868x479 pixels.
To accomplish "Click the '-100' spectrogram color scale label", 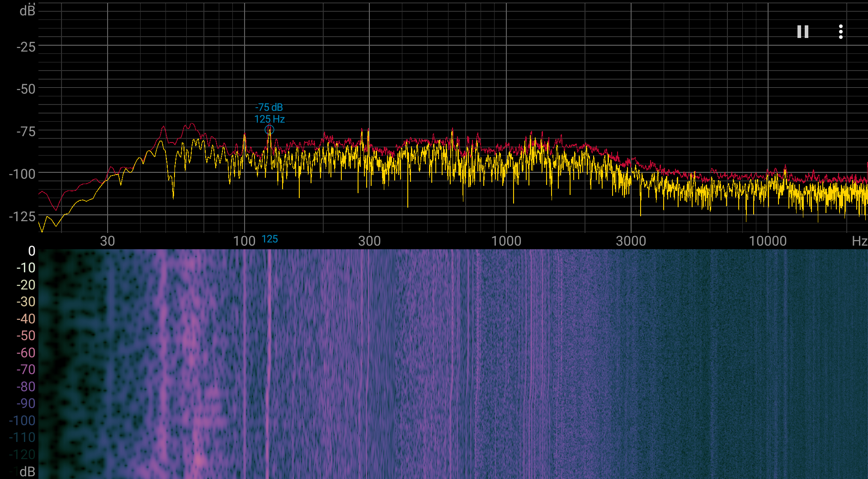I will (22, 421).
